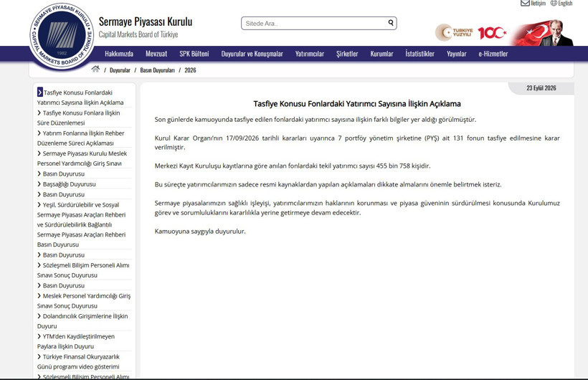The width and height of the screenshot is (588, 380).
Task: Click the İletişim link text
Action: [x=538, y=4]
